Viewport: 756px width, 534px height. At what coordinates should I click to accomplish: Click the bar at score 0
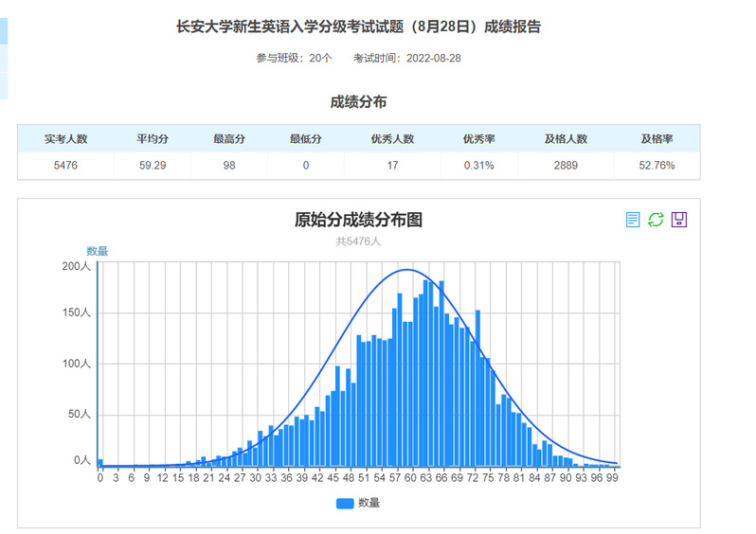click(x=100, y=463)
